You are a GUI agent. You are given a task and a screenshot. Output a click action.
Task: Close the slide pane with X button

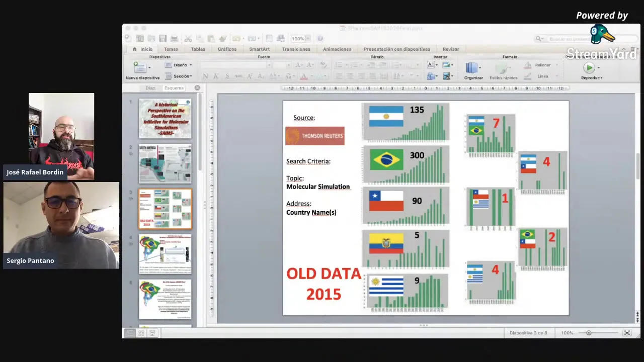[x=197, y=88]
